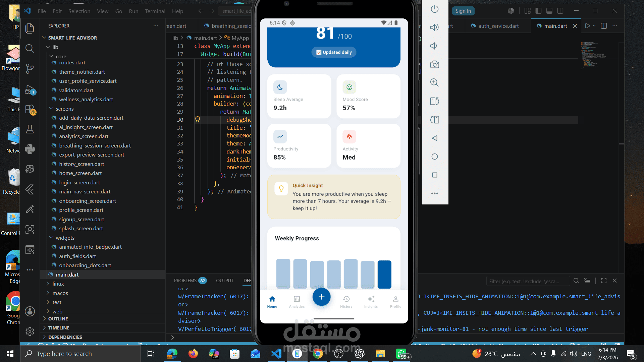Switch to the PROBLEMS panel tab
This screenshot has width=644, height=362.
point(190,281)
